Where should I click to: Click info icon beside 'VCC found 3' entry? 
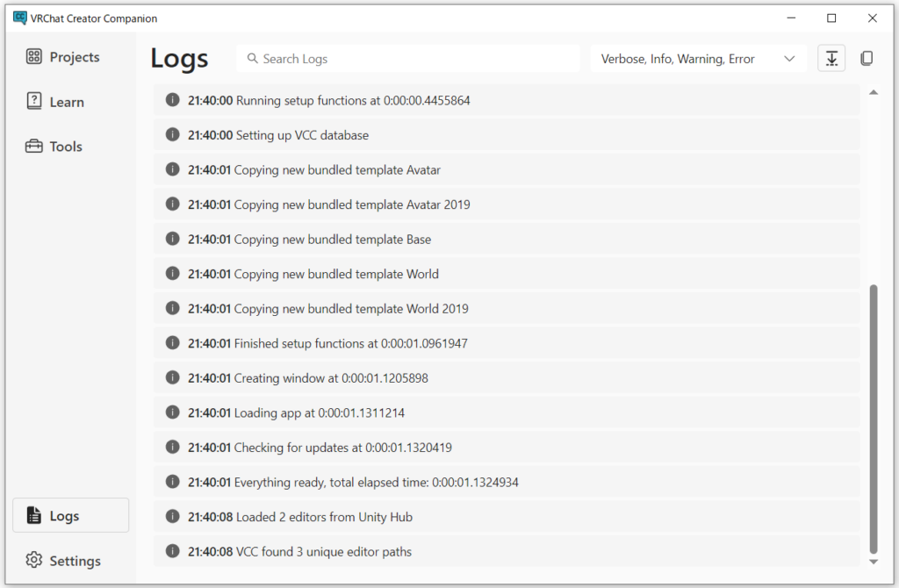pos(173,551)
